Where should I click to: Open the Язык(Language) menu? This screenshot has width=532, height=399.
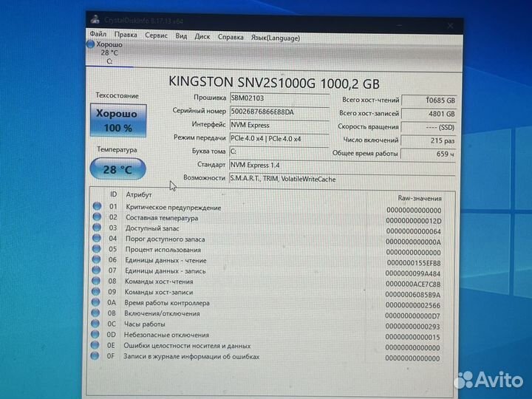pos(276,38)
